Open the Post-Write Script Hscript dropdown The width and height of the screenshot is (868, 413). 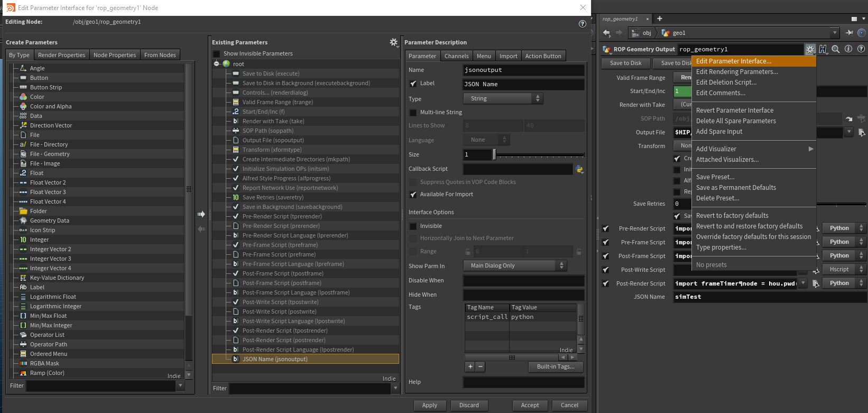[x=844, y=270]
